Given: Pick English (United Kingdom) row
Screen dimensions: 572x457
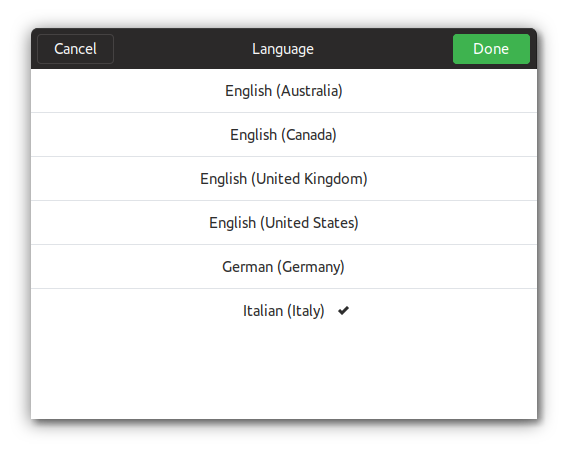Looking at the screenshot, I should (284, 179).
